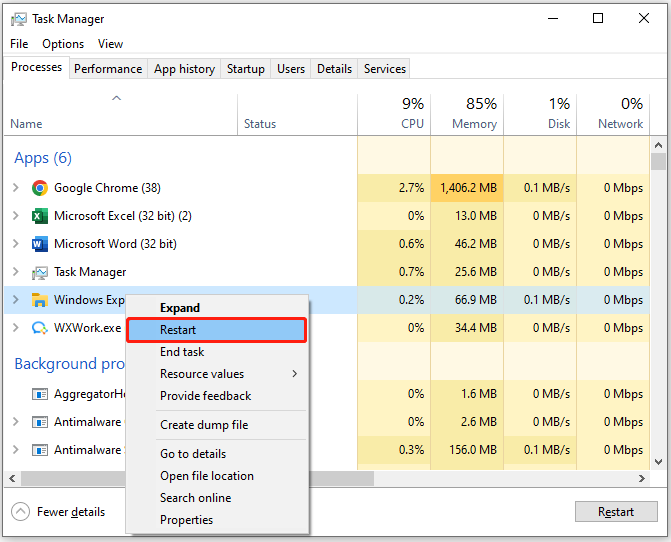Viewport: 671px width, 542px height.
Task: Switch to the Performance tab
Action: (x=108, y=69)
